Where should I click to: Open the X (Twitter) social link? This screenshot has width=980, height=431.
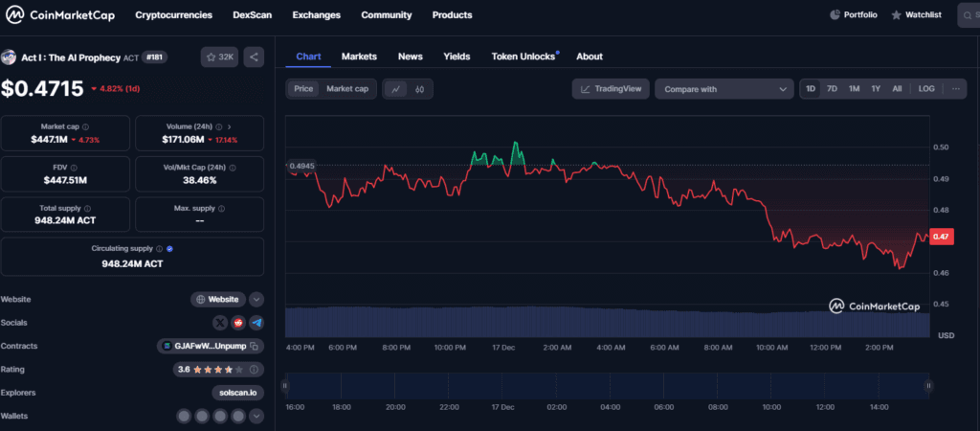[x=220, y=323]
